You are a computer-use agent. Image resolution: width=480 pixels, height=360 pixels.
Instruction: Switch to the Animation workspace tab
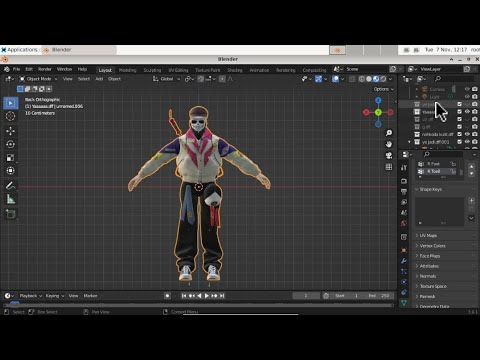click(259, 70)
